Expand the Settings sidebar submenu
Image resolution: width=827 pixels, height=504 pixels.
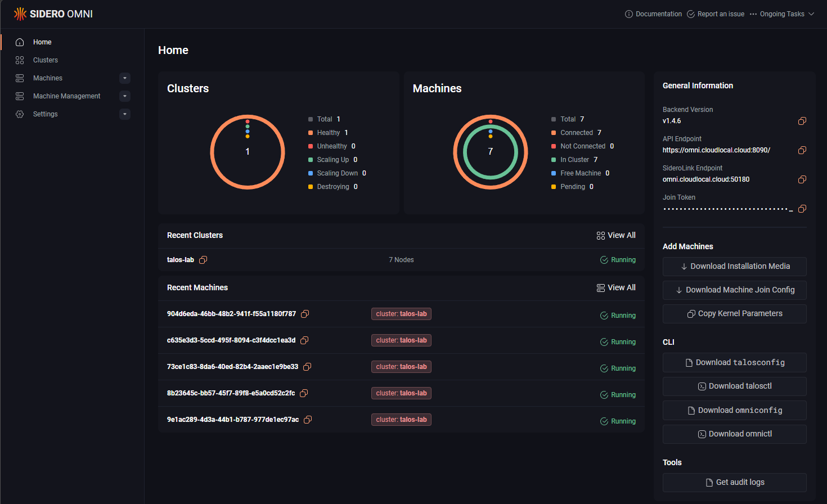(x=125, y=114)
